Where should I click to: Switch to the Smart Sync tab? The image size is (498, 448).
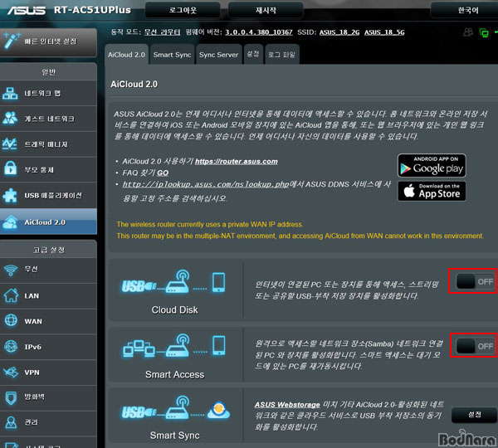(172, 55)
